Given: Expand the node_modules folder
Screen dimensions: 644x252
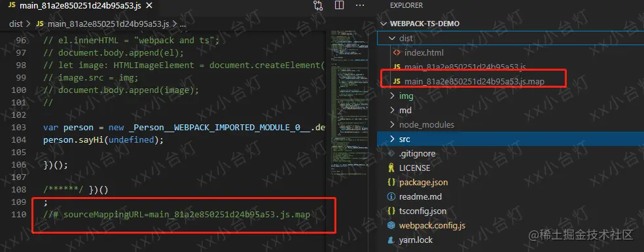Looking at the screenshot, I should coord(392,124).
